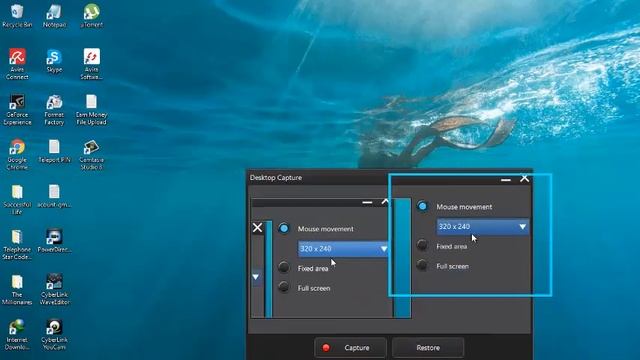Open the Camtasia Studio 8 shortcut

point(91,154)
